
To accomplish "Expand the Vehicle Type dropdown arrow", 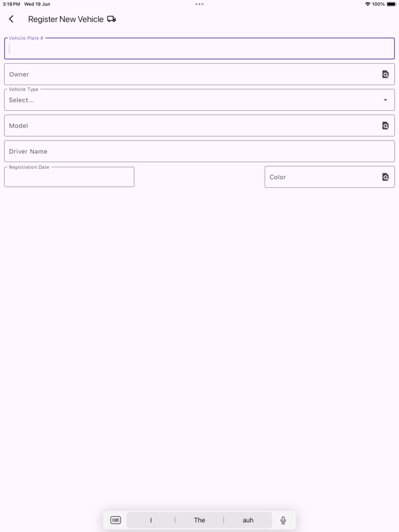I will point(385,100).
